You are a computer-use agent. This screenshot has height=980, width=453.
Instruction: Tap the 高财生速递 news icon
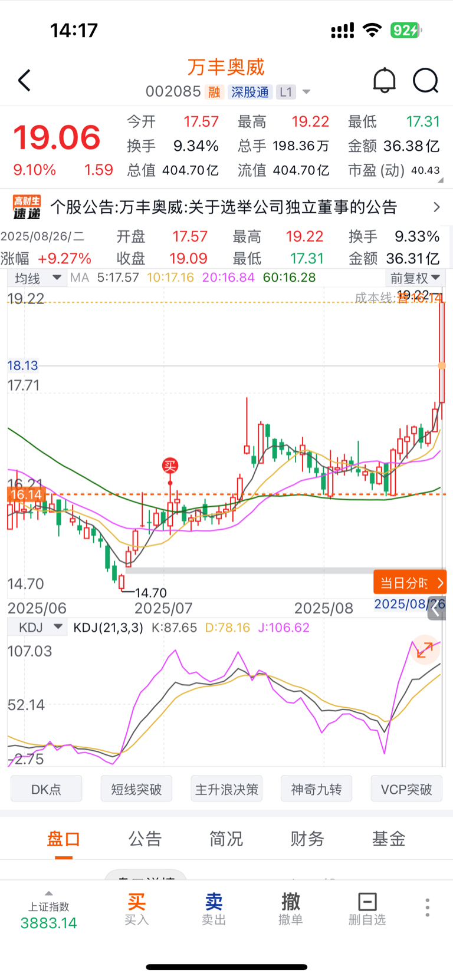(27, 207)
